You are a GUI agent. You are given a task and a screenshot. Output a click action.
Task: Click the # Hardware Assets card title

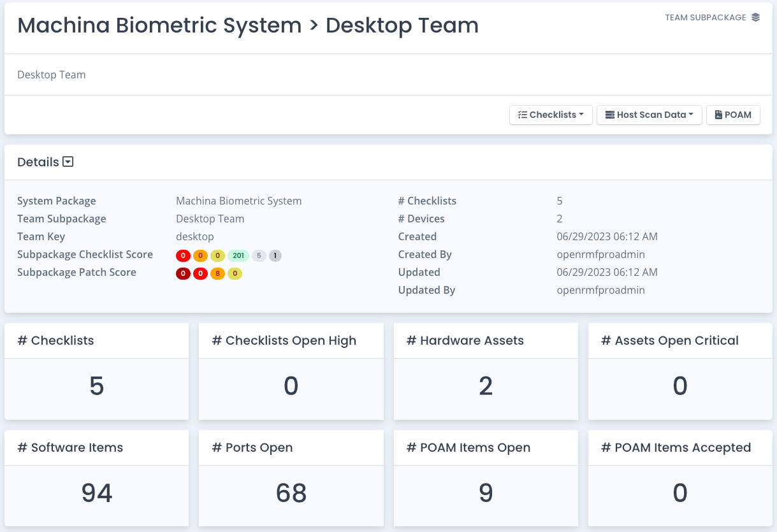465,340
